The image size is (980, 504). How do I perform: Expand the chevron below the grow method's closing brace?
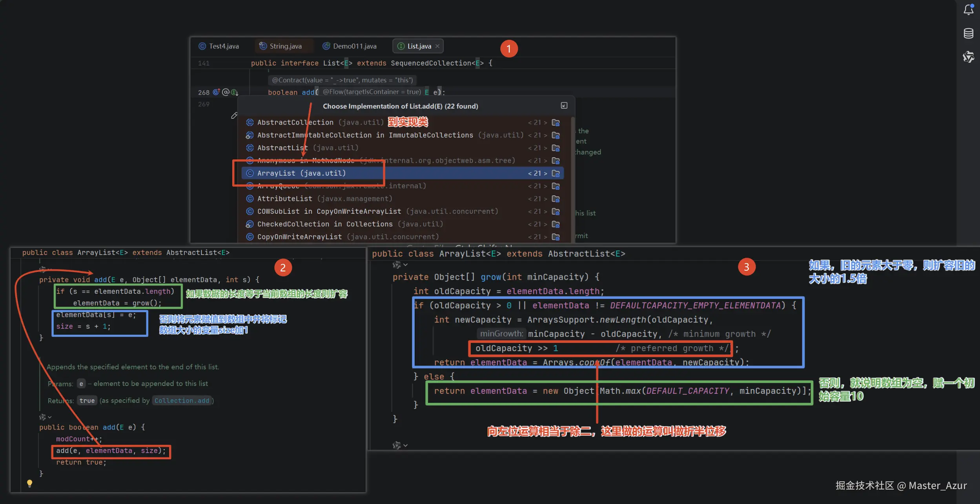[405, 446]
